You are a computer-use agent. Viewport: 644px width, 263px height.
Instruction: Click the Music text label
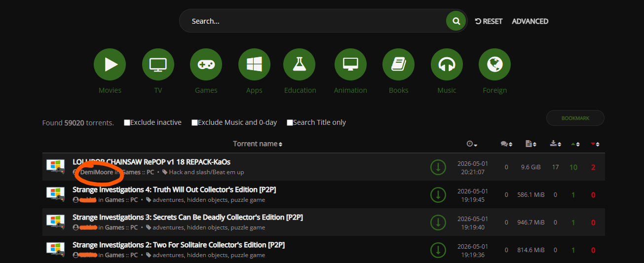pos(447,90)
